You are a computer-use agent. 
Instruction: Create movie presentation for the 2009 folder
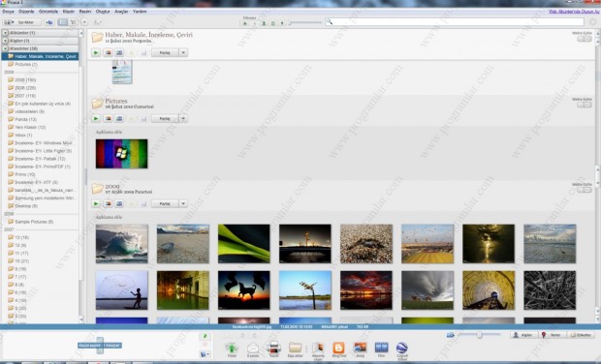coord(119,204)
